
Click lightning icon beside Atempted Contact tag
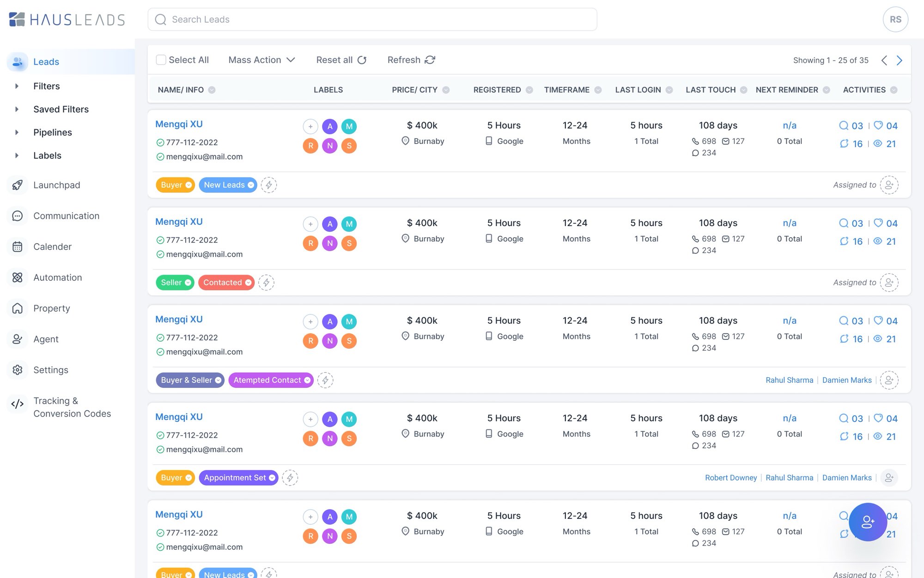click(325, 380)
